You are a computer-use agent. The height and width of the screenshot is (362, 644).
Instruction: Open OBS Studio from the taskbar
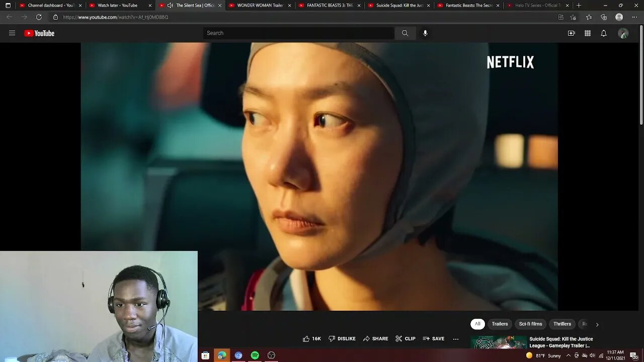click(272, 355)
